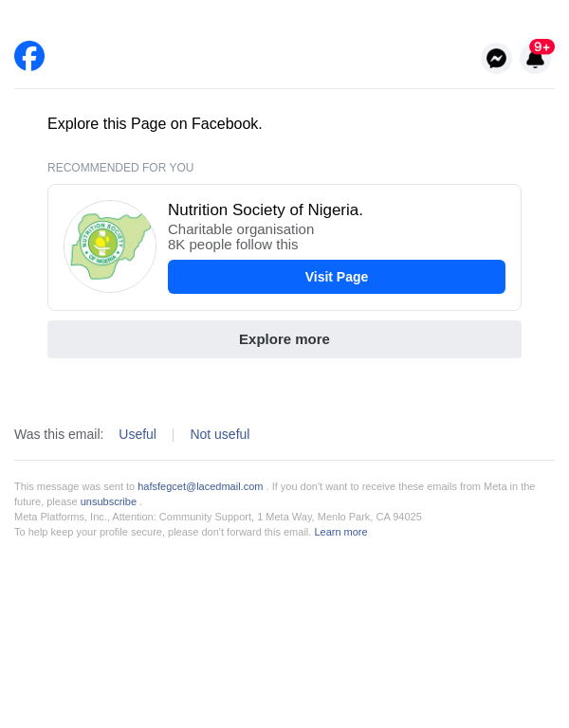Open the Learn more link
Viewport: 569px width, 728px height.
pyautogui.click(x=340, y=532)
